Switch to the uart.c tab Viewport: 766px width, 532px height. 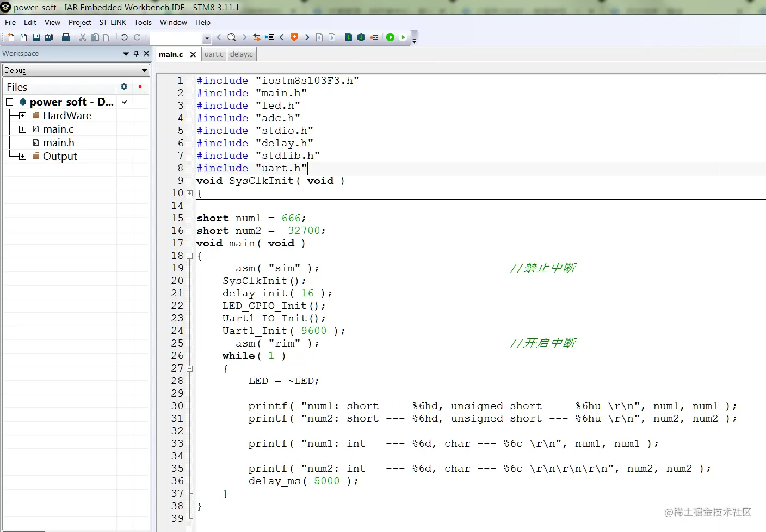pos(214,54)
